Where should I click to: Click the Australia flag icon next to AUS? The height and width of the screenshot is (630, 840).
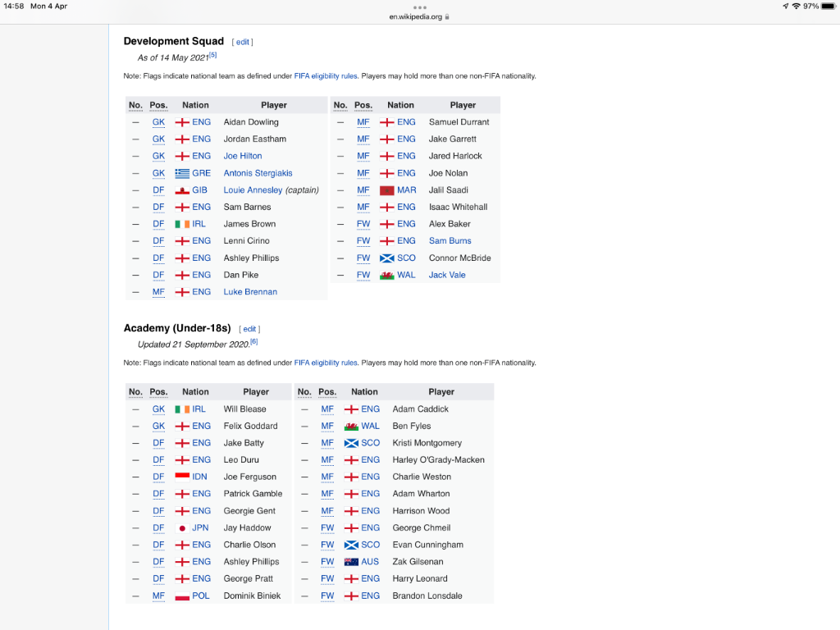click(x=351, y=562)
